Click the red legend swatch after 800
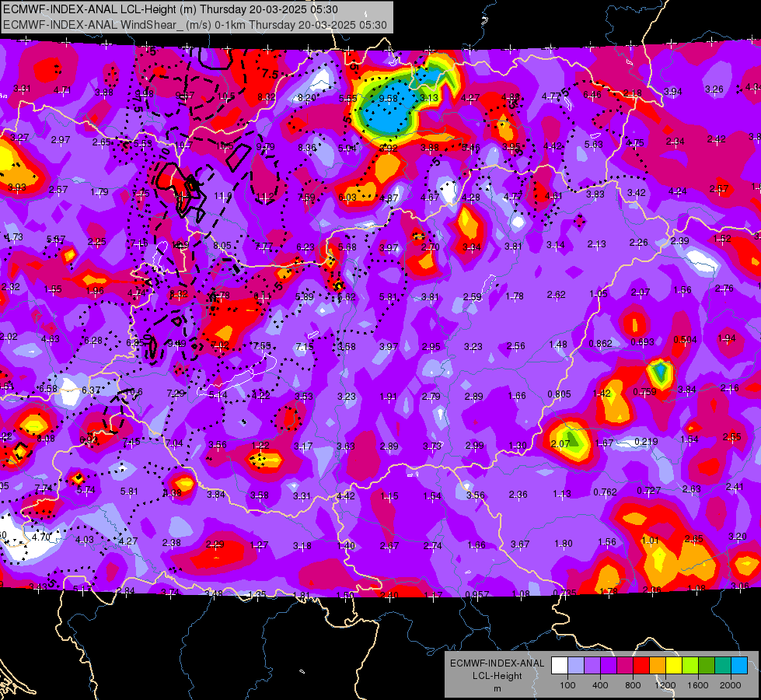The width and height of the screenshot is (761, 700). coord(641,665)
